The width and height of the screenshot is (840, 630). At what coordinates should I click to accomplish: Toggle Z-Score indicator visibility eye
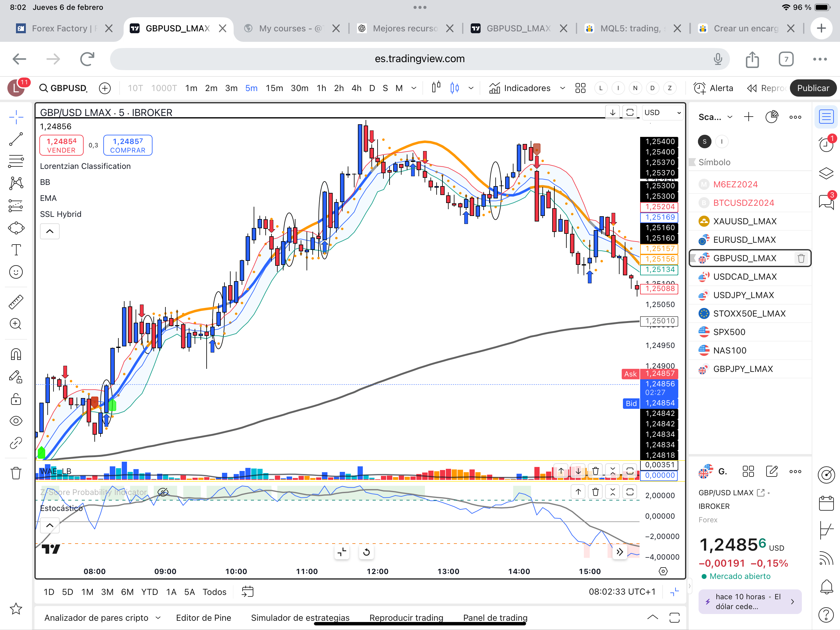(x=163, y=492)
